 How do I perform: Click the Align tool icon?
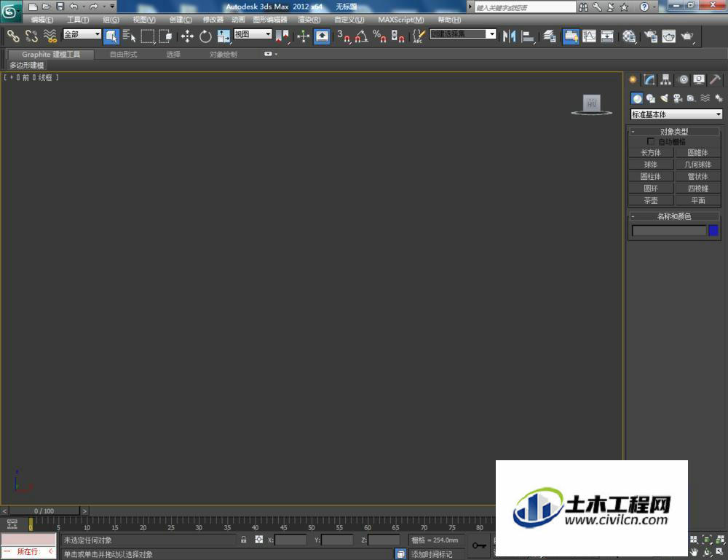point(528,36)
